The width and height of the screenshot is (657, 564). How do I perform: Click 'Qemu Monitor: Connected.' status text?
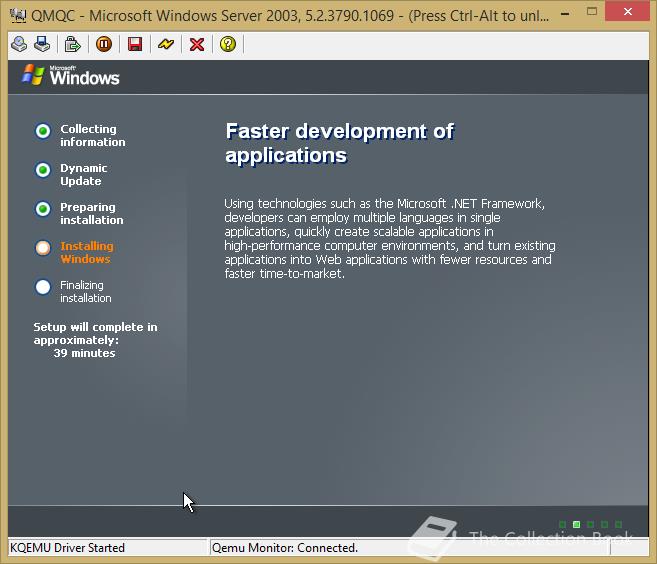[285, 548]
